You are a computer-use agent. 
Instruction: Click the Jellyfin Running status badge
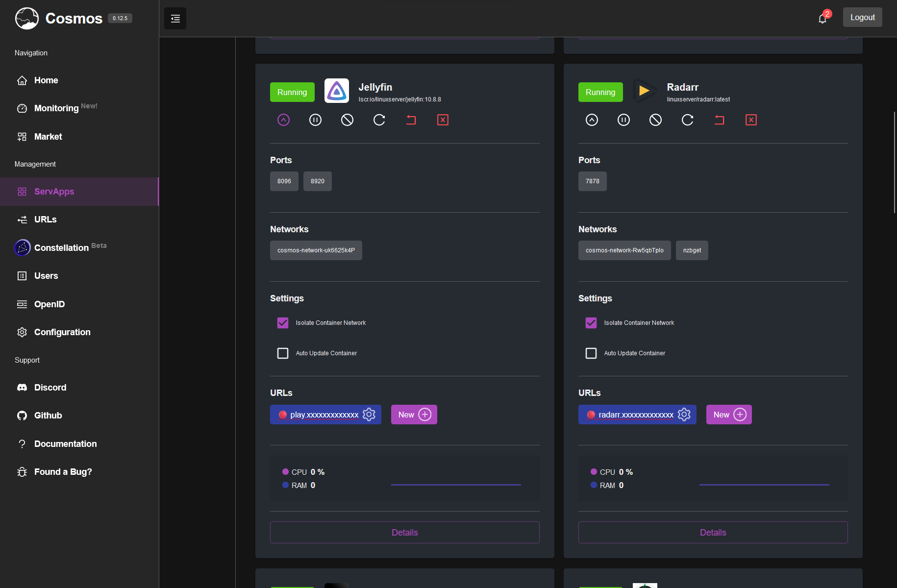pos(292,92)
